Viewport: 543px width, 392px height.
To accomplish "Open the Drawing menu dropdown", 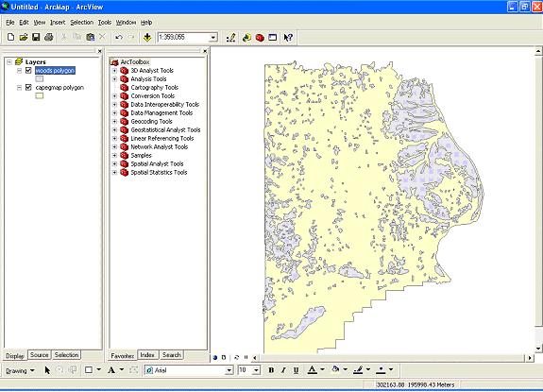I will pos(20,370).
